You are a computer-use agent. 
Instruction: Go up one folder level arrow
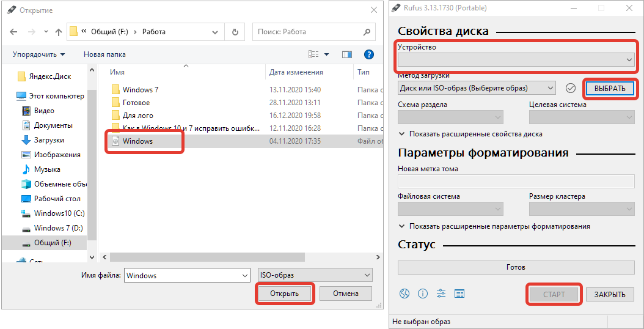tap(58, 32)
